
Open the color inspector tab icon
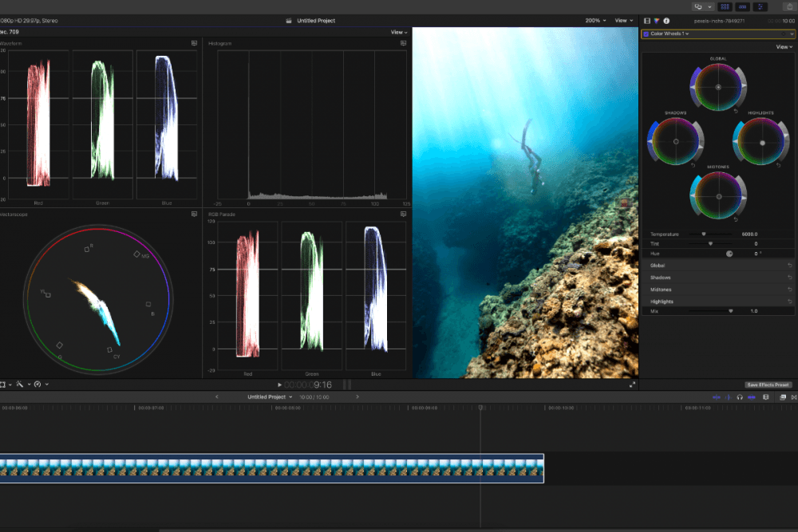(657, 21)
